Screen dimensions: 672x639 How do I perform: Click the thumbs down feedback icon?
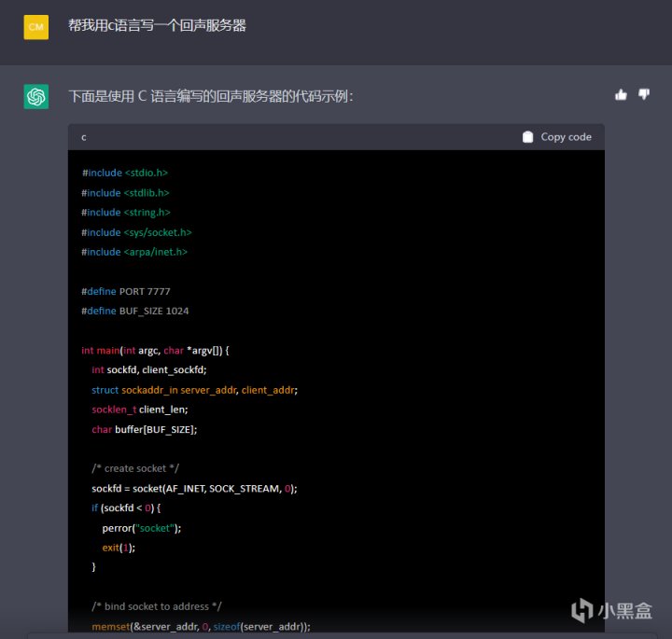pyautogui.click(x=644, y=94)
